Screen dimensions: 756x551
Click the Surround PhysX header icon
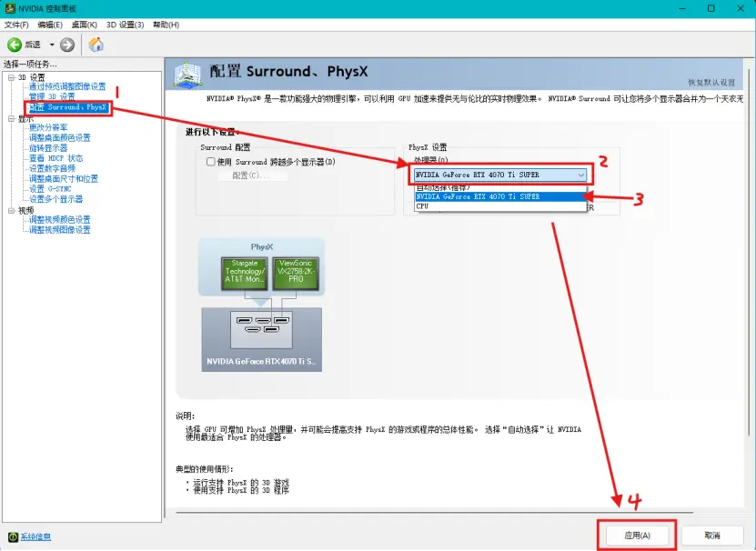pyautogui.click(x=187, y=74)
